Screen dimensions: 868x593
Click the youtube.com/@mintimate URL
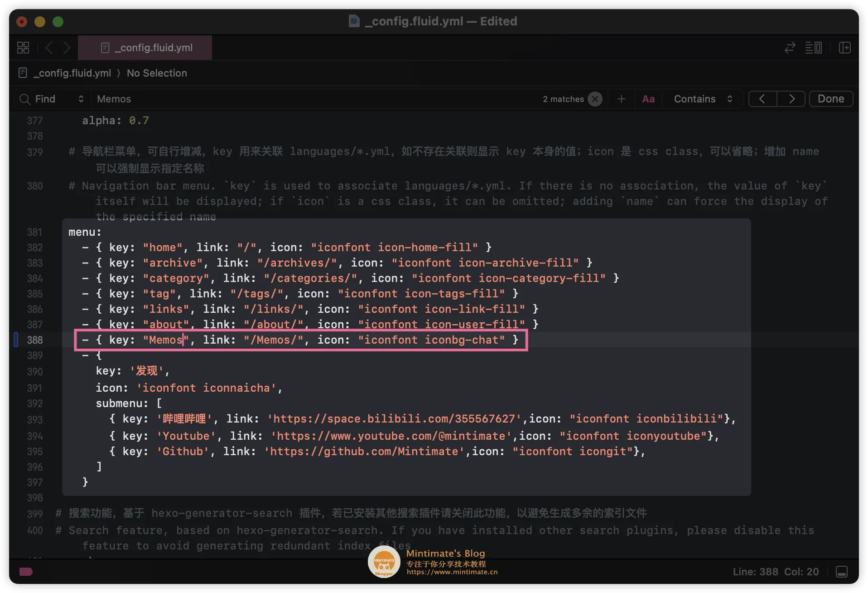(391, 436)
